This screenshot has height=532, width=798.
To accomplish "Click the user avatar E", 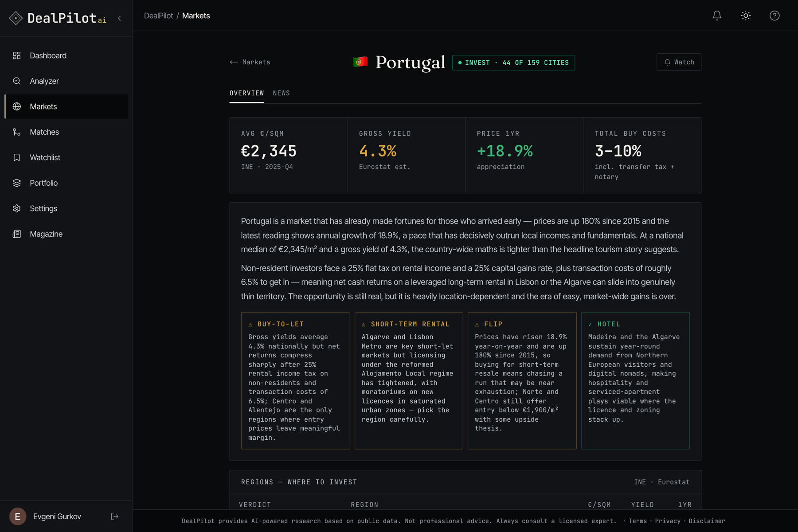I will click(x=18, y=516).
